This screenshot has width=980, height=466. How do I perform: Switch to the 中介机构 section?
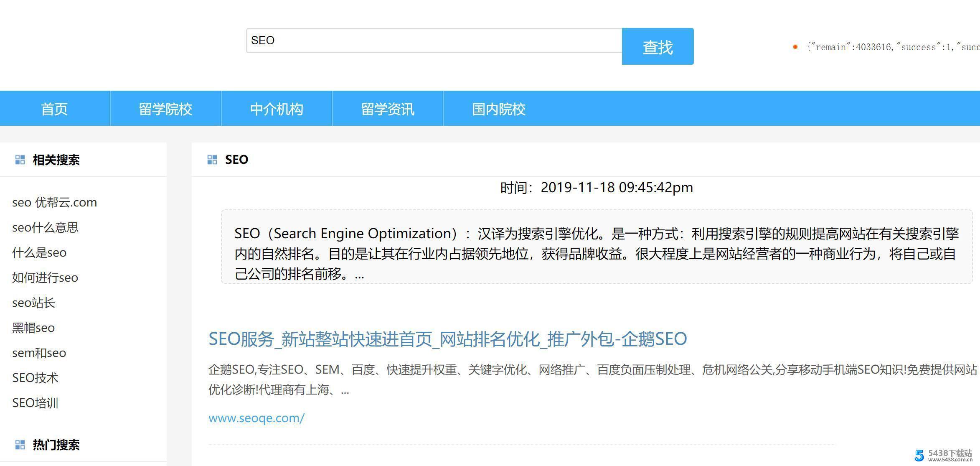coord(277,108)
